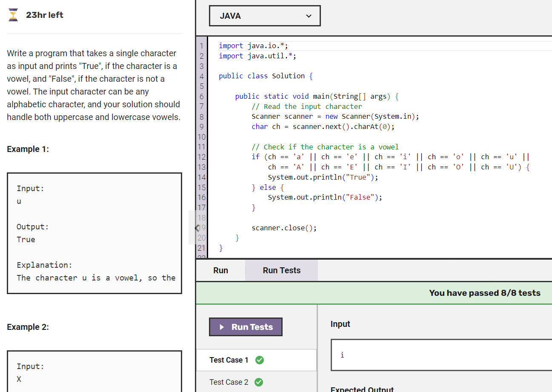Click line number 12 in the gutter
The width and height of the screenshot is (552, 392).
pos(202,157)
